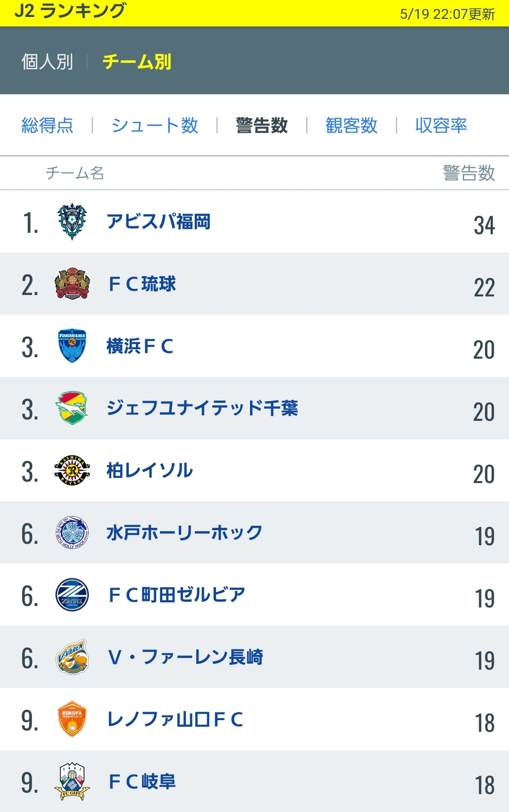Open the レノファ山口ＦＣ team link
This screenshot has height=812, width=509.
point(175,719)
